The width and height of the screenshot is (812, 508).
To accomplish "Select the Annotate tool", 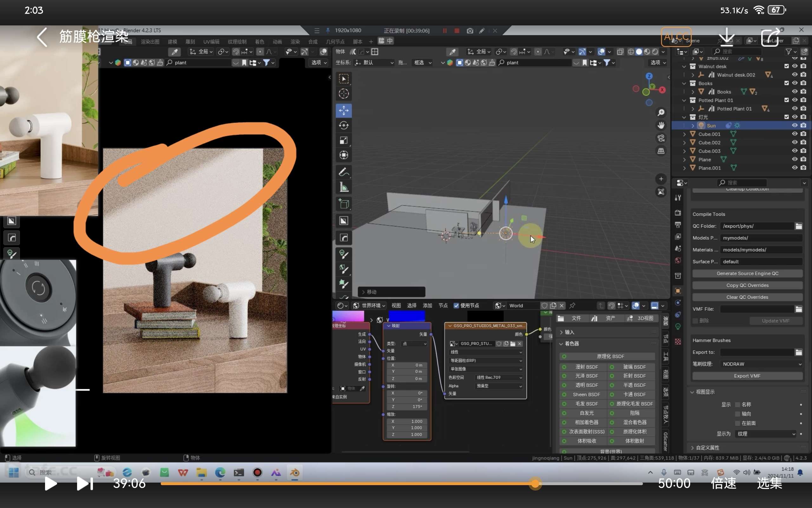I will click(x=344, y=172).
